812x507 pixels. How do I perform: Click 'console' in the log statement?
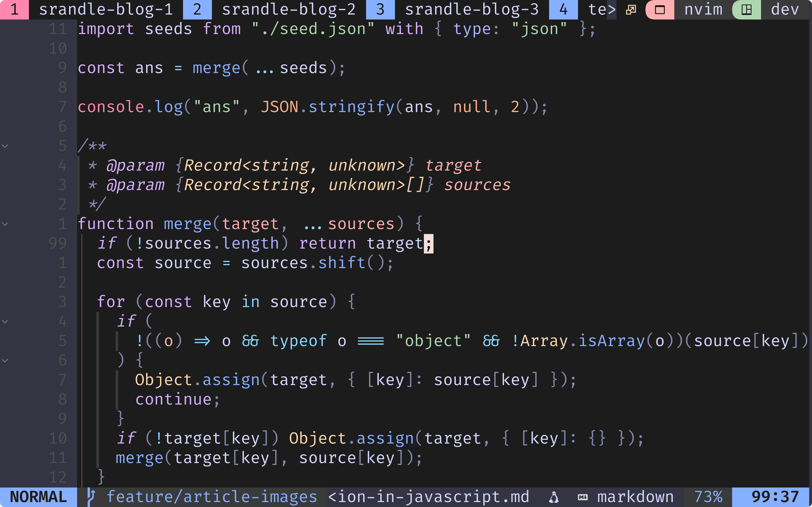(x=111, y=107)
